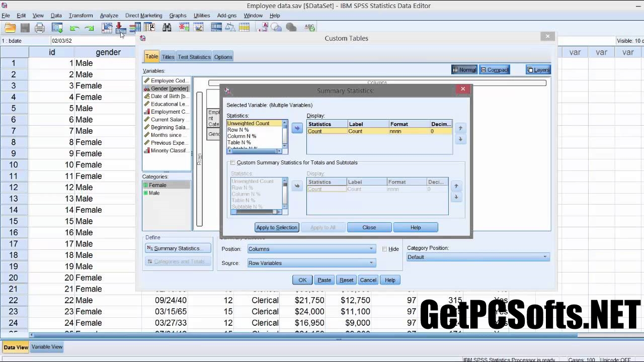The width and height of the screenshot is (644, 362).
Task: Click move-down arrow beside upper Display table
Action: point(460,139)
